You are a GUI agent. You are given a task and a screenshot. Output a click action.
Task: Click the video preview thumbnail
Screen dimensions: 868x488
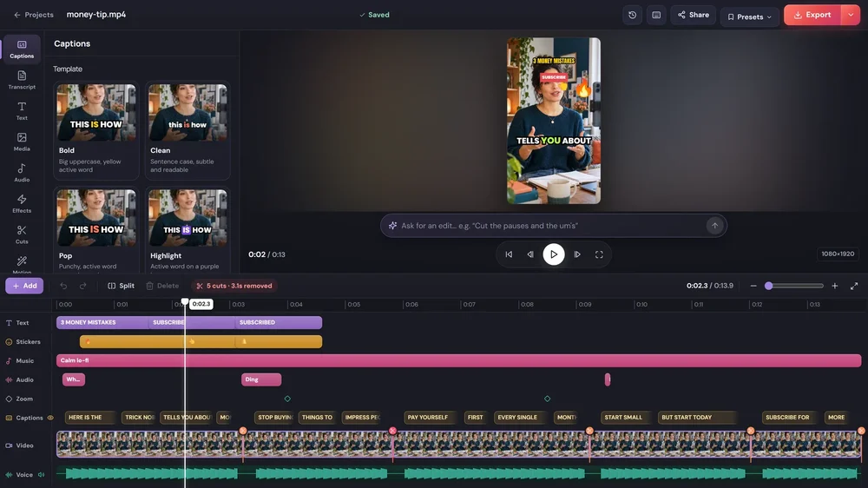point(554,121)
